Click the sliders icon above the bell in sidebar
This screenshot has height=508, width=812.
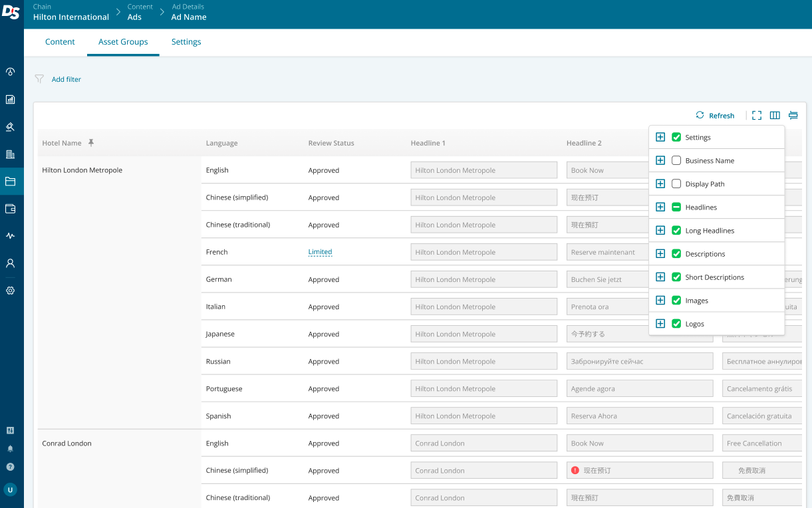[x=10, y=430]
